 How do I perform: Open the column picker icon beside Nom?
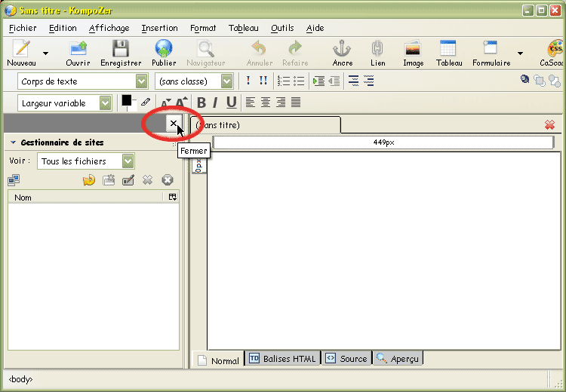[173, 197]
